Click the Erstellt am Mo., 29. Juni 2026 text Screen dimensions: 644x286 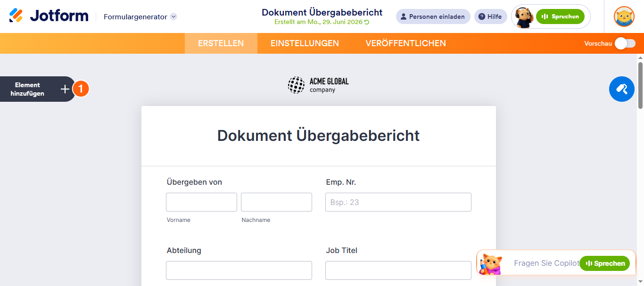(x=319, y=22)
